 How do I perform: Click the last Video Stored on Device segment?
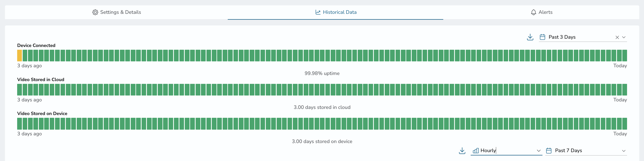(624, 124)
